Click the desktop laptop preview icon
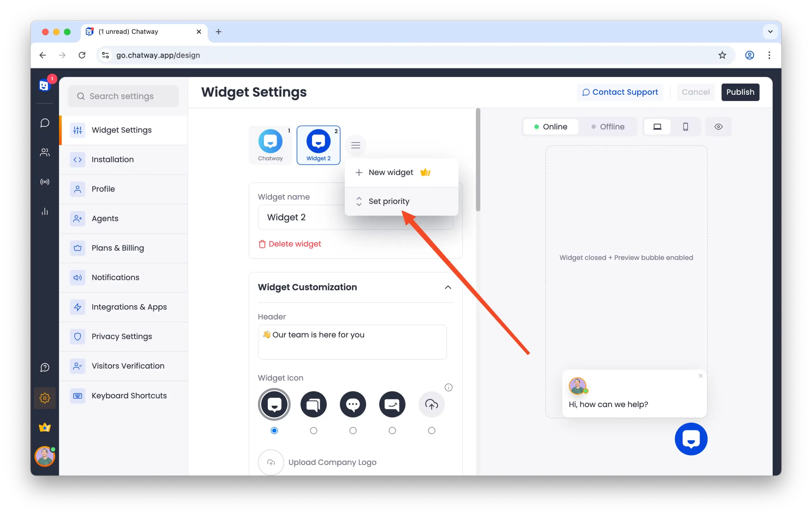The height and width of the screenshot is (516, 812). 657,127
